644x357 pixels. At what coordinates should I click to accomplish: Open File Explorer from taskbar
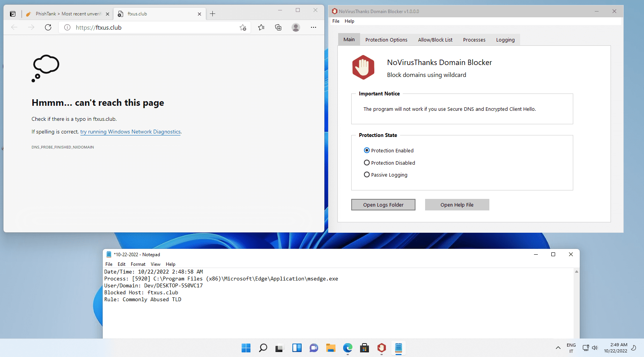331,348
